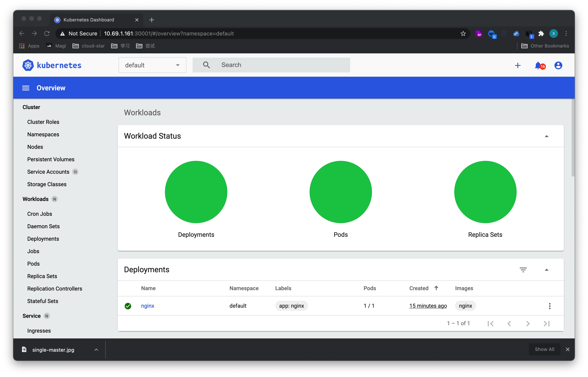Open the Chrome extensions puzzle icon
Screen dimensions: 588x377
click(541, 33)
